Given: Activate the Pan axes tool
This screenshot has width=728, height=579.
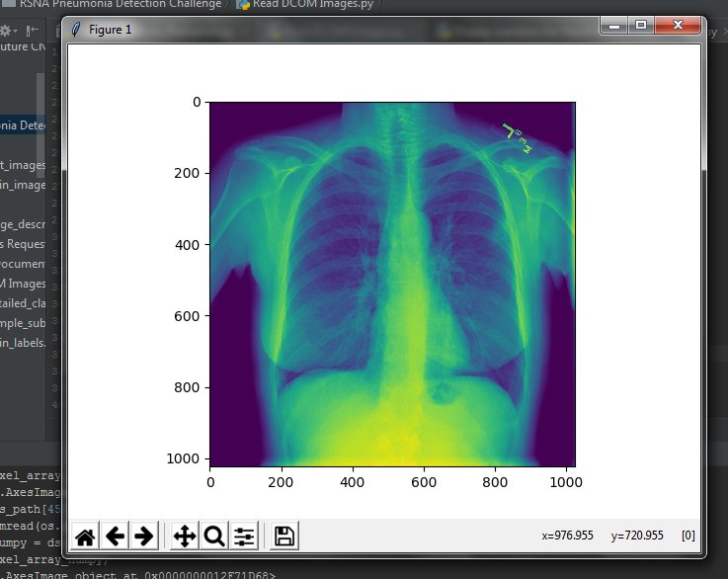Looking at the screenshot, I should click(x=185, y=537).
